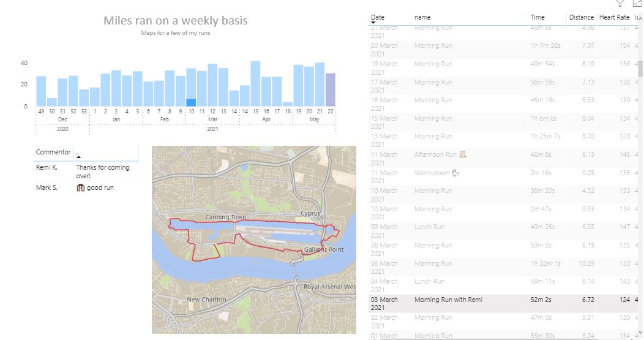644x340 pixels.
Task: Open focus mode for the runs table
Action: click(x=637, y=3)
